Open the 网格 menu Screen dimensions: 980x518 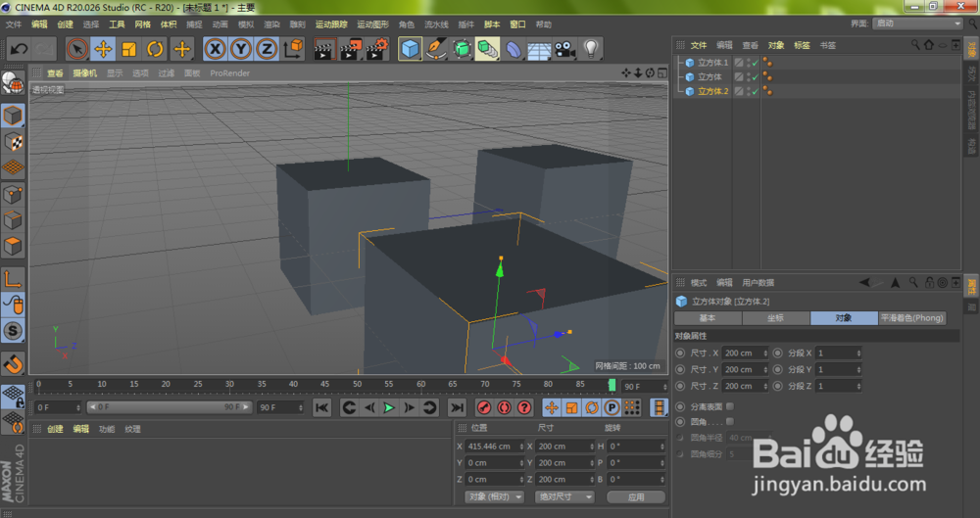[x=142, y=24]
